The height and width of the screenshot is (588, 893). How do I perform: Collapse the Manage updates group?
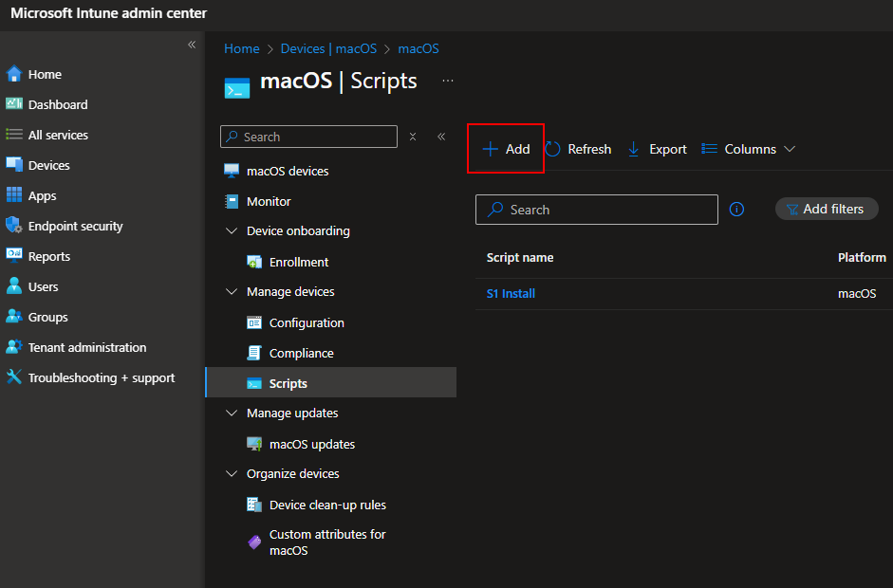[232, 413]
